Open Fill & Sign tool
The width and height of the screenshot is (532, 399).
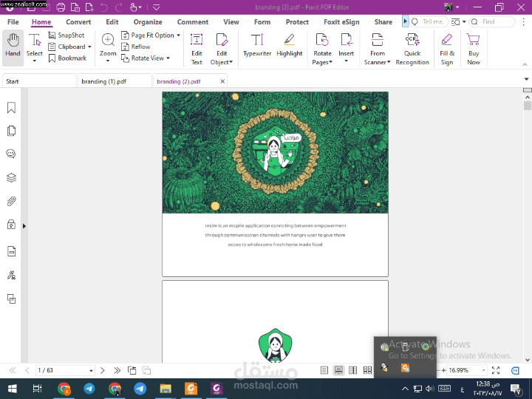coord(447,50)
